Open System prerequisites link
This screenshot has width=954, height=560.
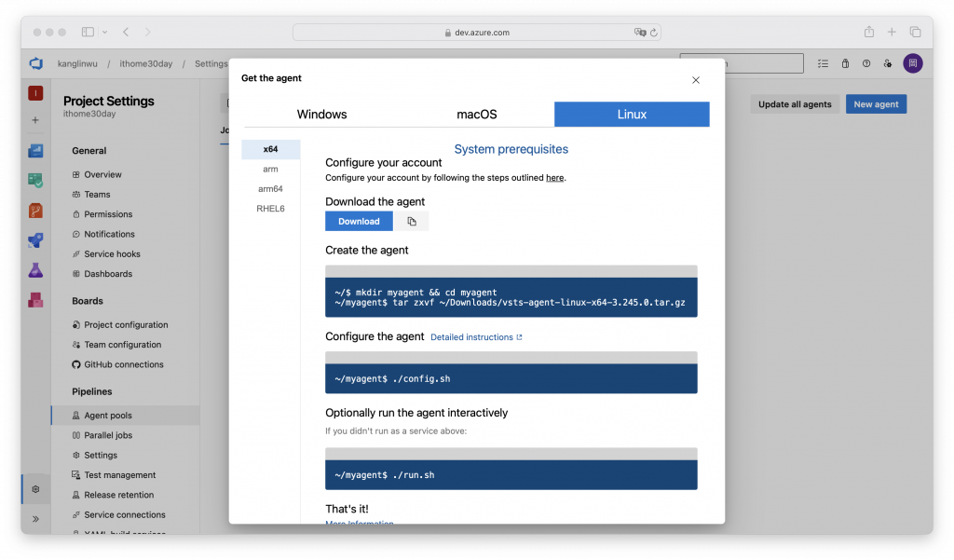tap(511, 149)
